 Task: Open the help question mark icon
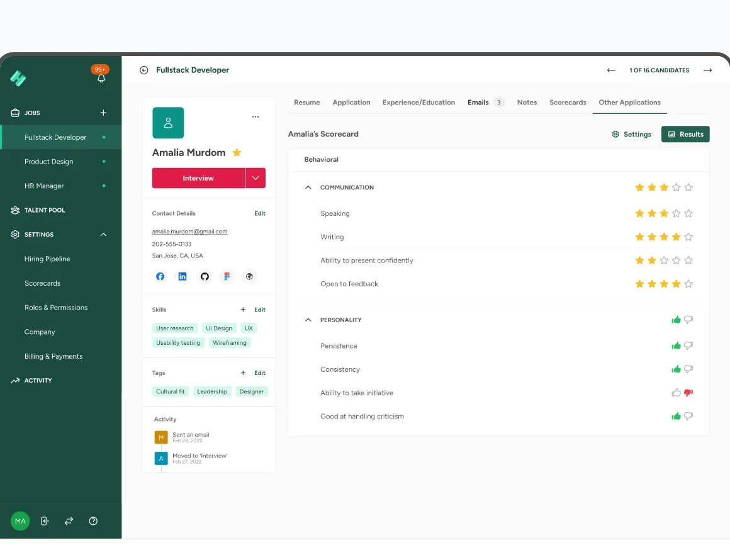pyautogui.click(x=93, y=521)
